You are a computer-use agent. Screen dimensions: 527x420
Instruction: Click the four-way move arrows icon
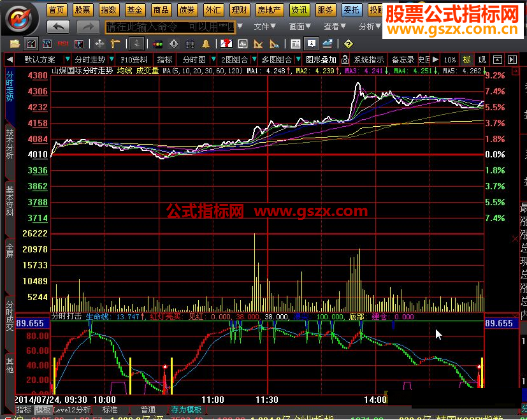[100, 44]
